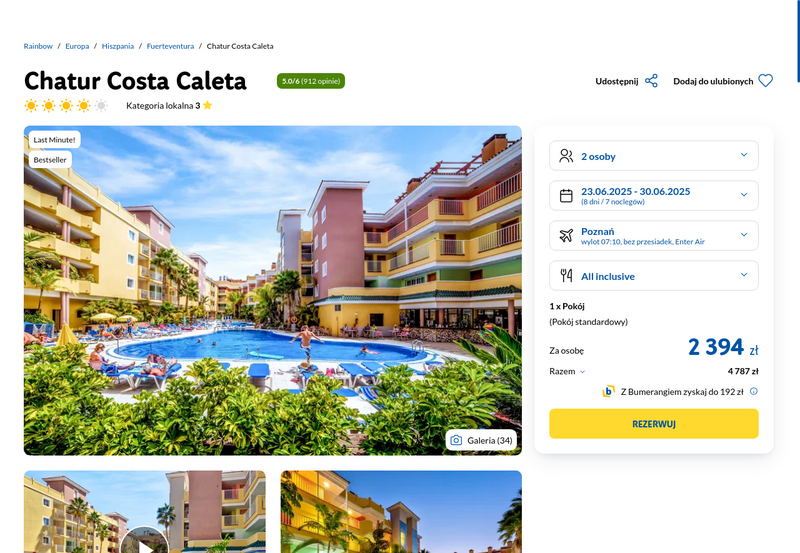Click the info icon beside Bumerang bonus

pos(754,391)
